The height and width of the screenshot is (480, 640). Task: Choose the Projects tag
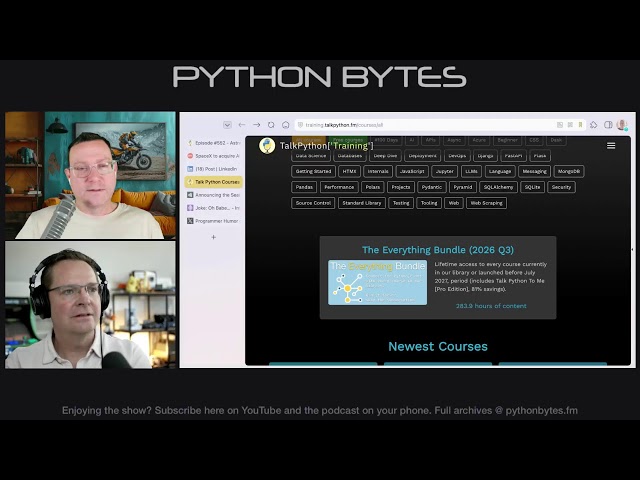pyautogui.click(x=401, y=187)
